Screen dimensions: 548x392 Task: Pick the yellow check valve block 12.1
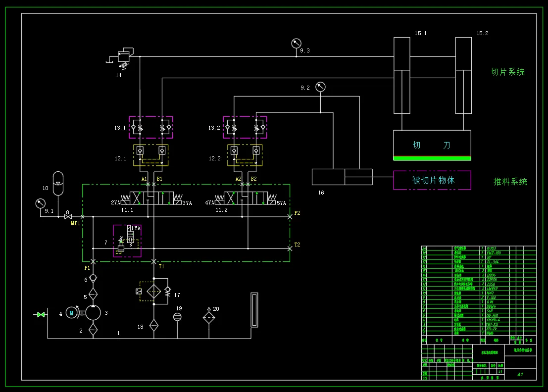pyautogui.click(x=151, y=155)
